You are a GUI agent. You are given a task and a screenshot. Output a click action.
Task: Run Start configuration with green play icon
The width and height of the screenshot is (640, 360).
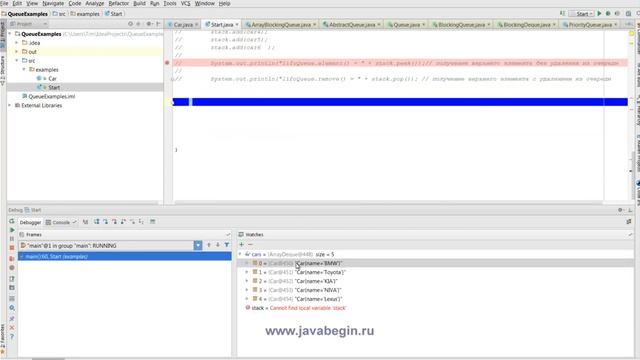(x=600, y=13)
